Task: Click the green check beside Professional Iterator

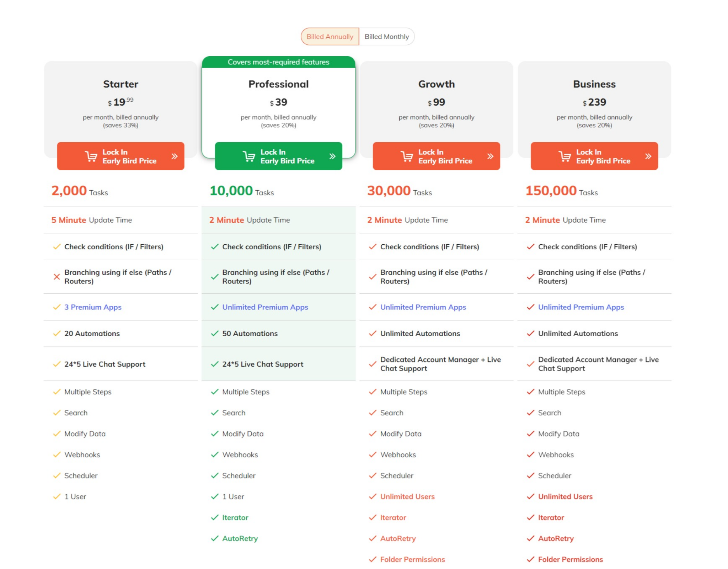Action: [214, 517]
